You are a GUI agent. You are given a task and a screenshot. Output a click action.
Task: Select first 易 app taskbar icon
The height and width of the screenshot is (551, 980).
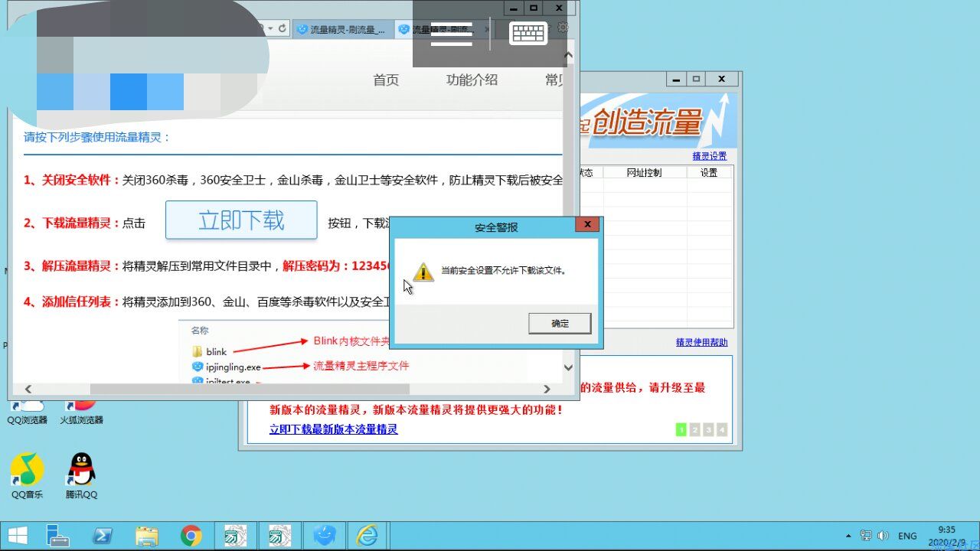point(236,536)
